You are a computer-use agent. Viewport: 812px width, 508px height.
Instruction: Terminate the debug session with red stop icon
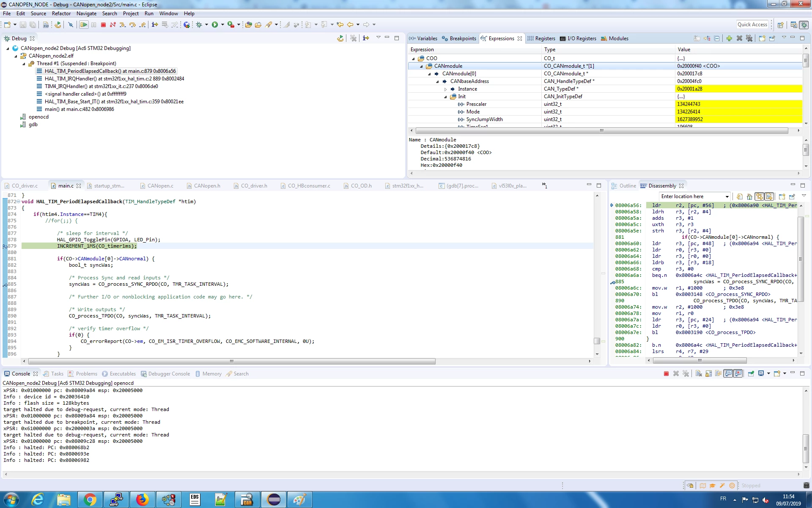tap(103, 25)
